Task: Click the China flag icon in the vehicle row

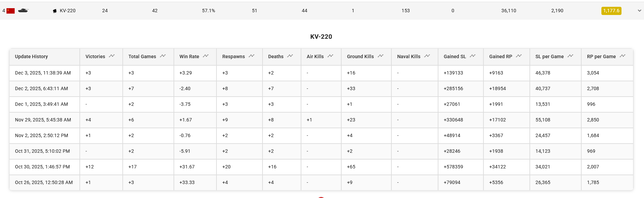Action: point(11,11)
